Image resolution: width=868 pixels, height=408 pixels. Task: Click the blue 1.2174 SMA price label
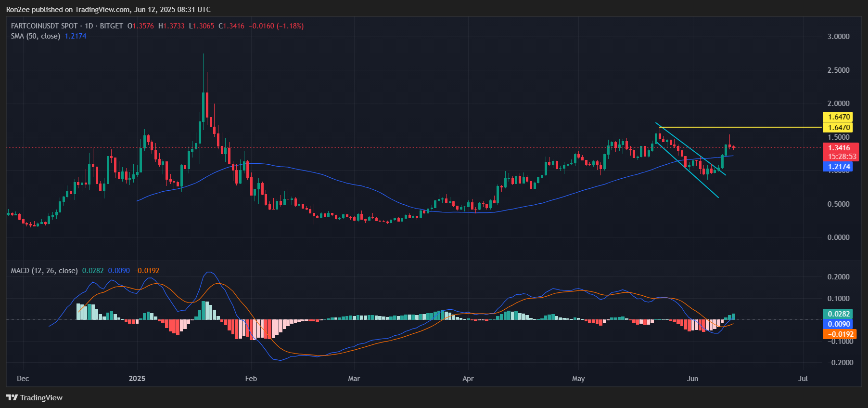pyautogui.click(x=838, y=167)
